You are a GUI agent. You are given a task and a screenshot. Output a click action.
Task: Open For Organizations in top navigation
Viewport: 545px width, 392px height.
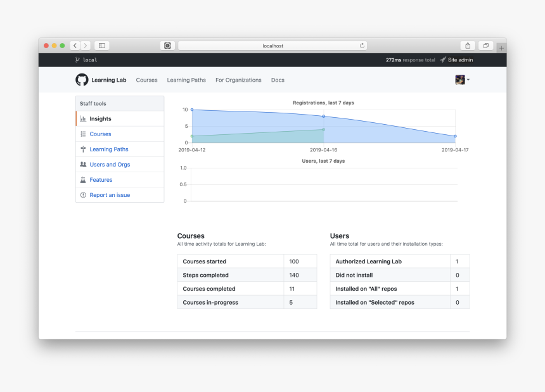pyautogui.click(x=238, y=80)
